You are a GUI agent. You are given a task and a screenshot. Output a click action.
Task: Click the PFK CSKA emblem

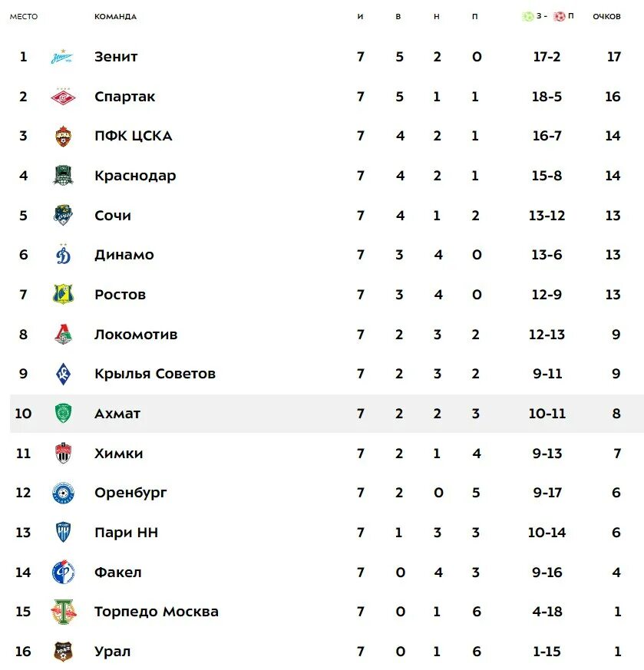coord(63,136)
